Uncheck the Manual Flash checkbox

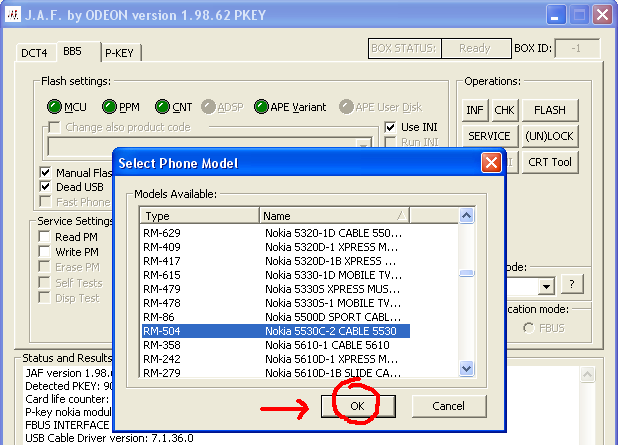[45, 172]
